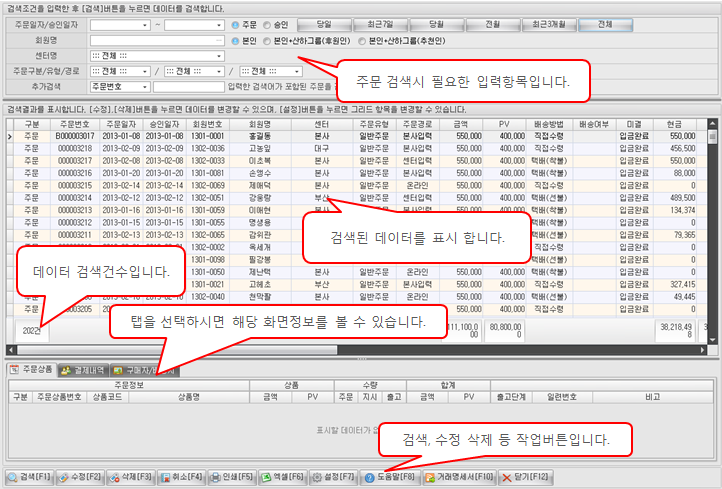Viewport: 722px width, 489px height.
Task: Open 거래명세서[F10] transaction statement
Action: [459, 477]
